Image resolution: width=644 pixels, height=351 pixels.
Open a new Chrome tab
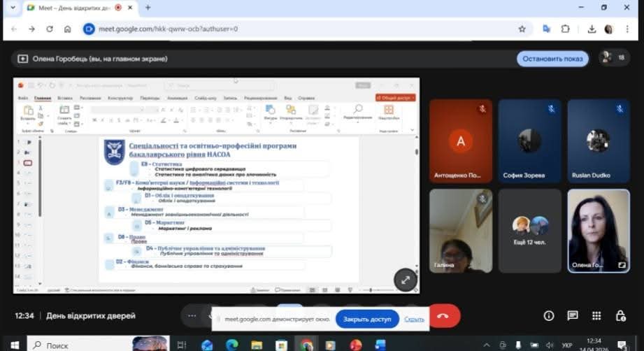click(148, 8)
